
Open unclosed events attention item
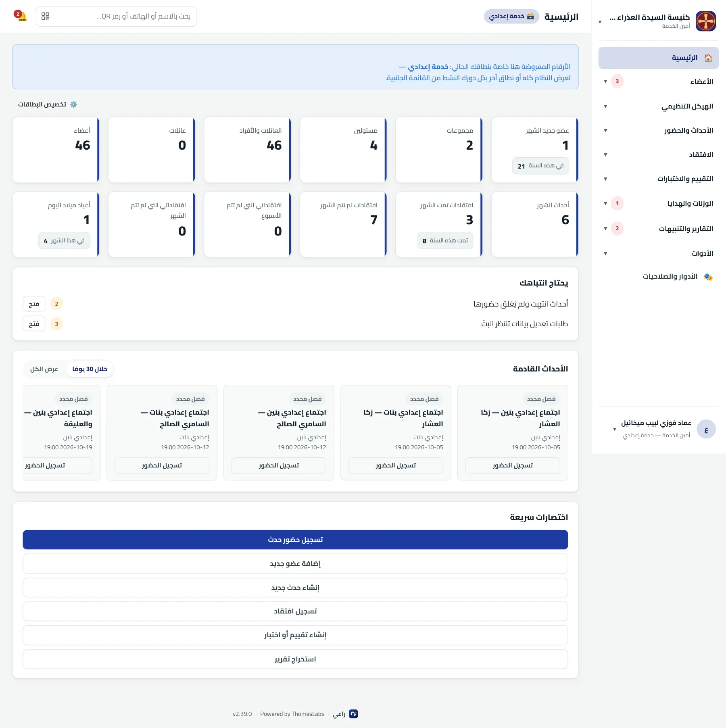[x=34, y=304]
